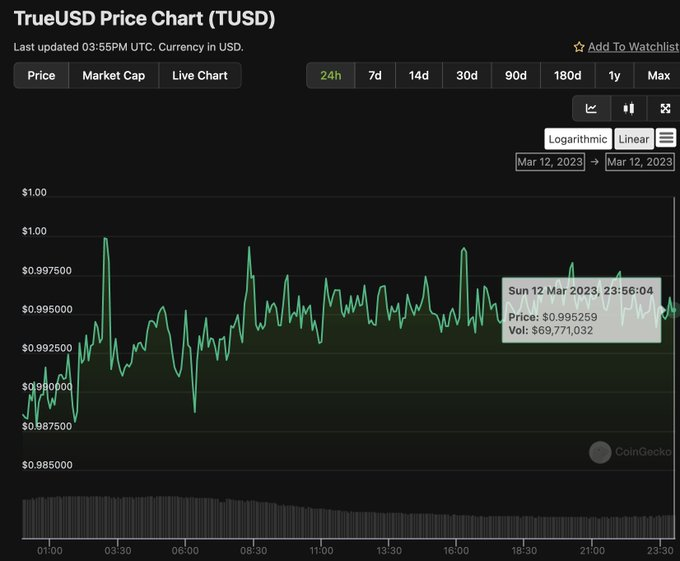This screenshot has width=680, height=561.
Task: Open the end date Mar 12, 2023 picker
Action: click(x=640, y=162)
